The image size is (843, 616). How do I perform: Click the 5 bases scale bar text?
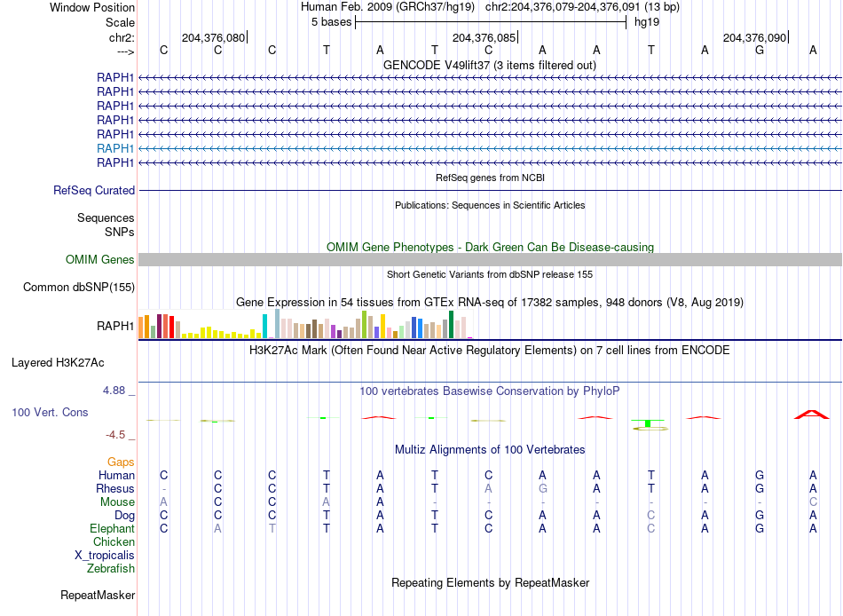click(x=331, y=22)
